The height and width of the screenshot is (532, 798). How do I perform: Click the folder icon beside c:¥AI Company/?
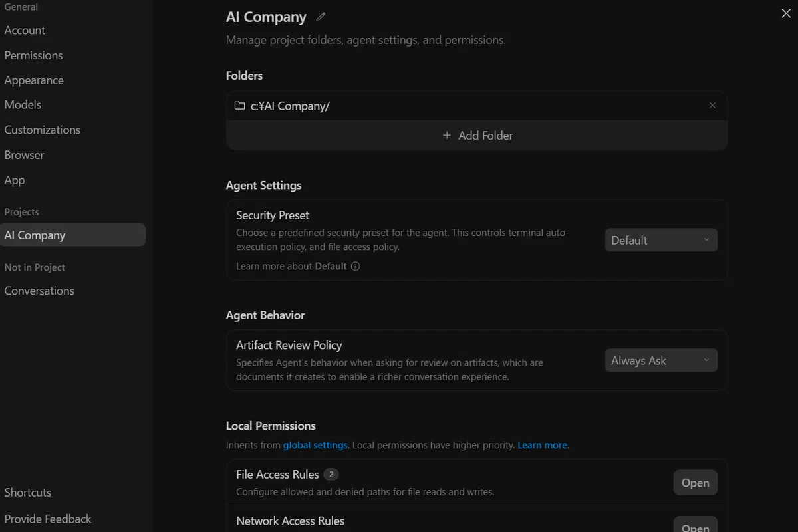pos(239,106)
